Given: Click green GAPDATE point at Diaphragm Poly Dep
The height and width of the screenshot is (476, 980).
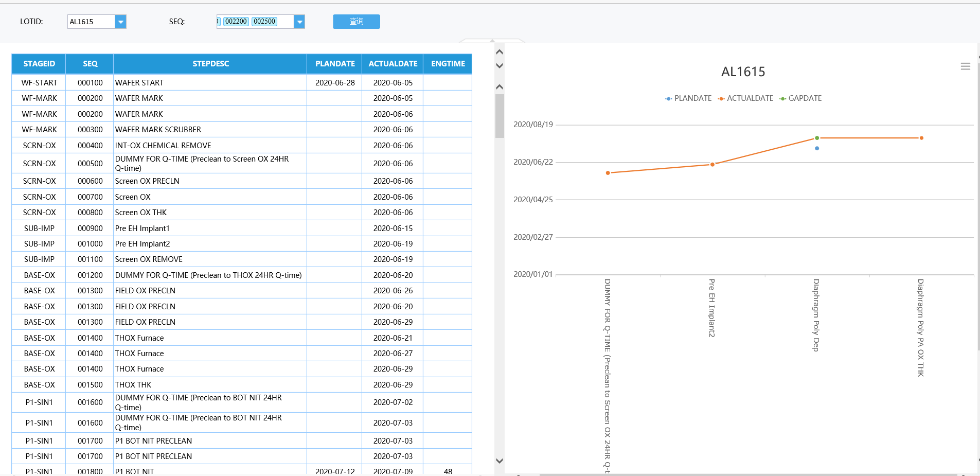Looking at the screenshot, I should tap(817, 138).
